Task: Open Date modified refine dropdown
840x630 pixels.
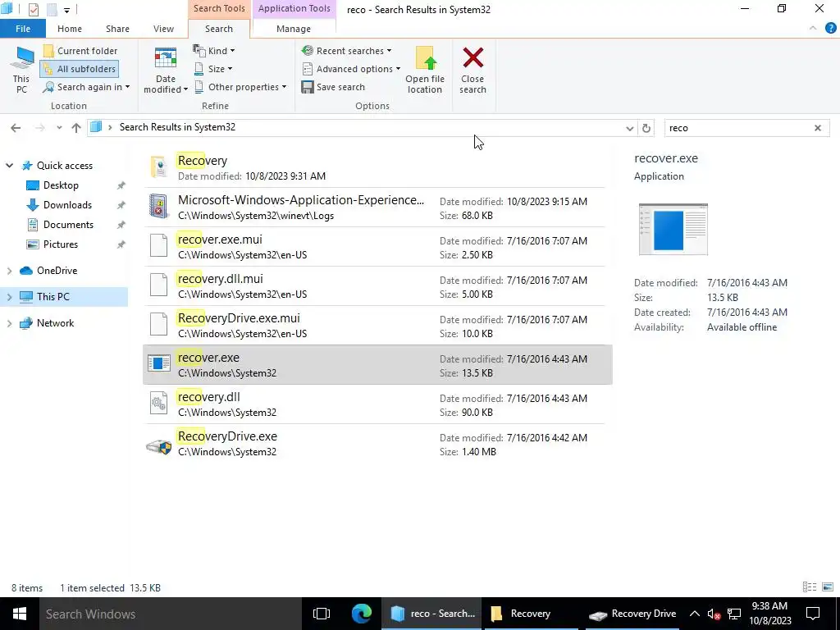Action: [166, 71]
